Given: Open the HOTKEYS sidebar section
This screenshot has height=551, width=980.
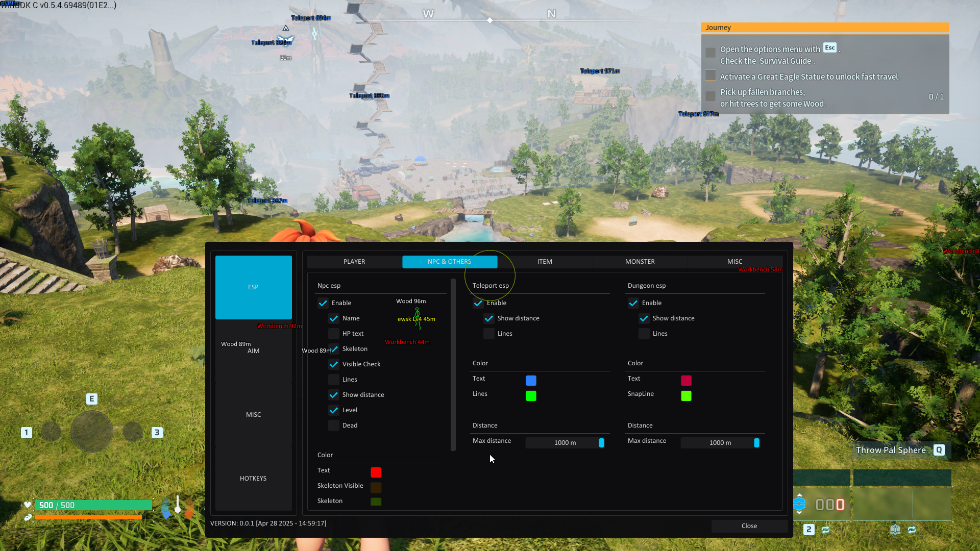Looking at the screenshot, I should tap(254, 479).
